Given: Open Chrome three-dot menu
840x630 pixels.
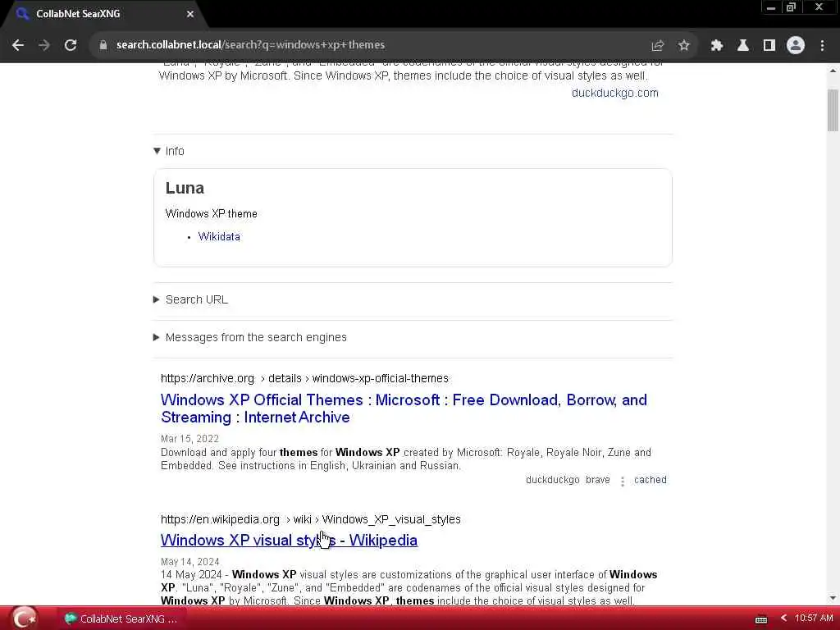Looking at the screenshot, I should click(x=822, y=45).
